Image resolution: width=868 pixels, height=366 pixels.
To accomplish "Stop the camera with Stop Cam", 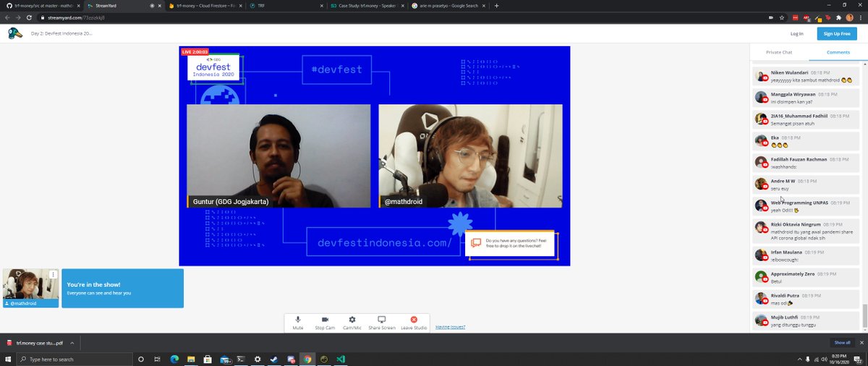I will pyautogui.click(x=325, y=323).
